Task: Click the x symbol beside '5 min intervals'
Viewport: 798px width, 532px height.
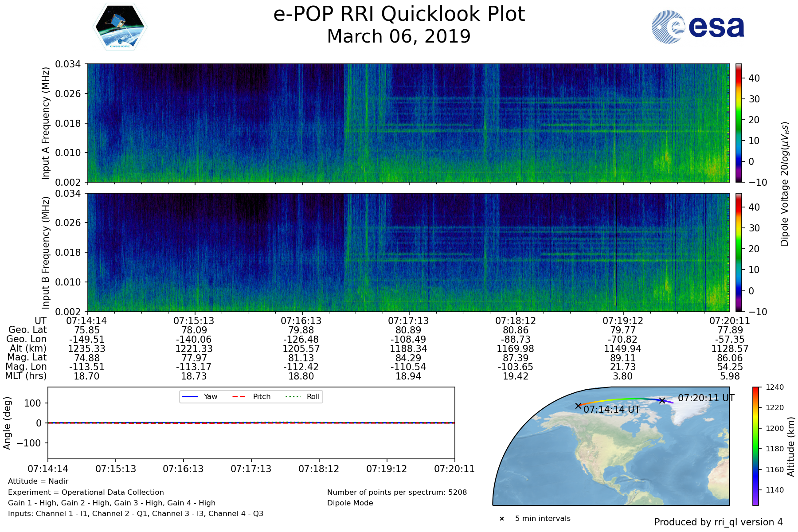Action: (x=502, y=519)
